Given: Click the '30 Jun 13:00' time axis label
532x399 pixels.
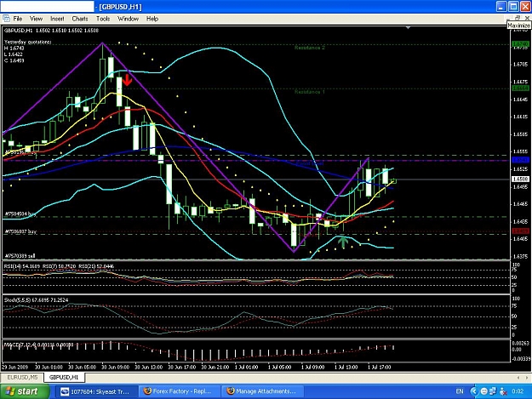Looking at the screenshot, I should 149,367.
